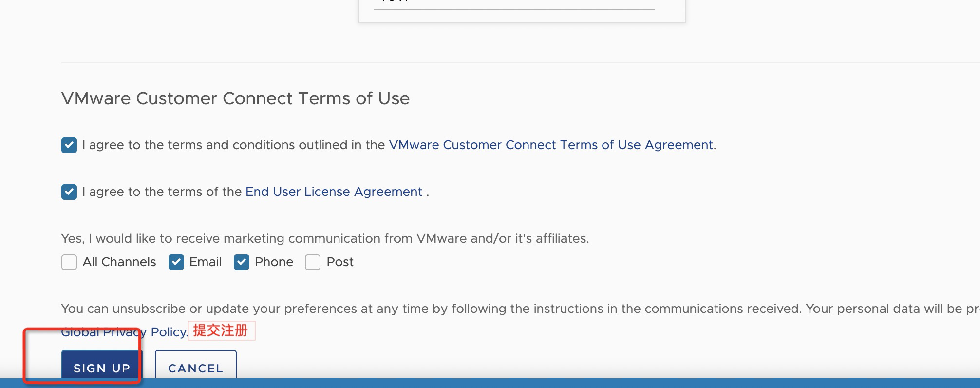Tick the All Channels checkbox

(x=69, y=262)
